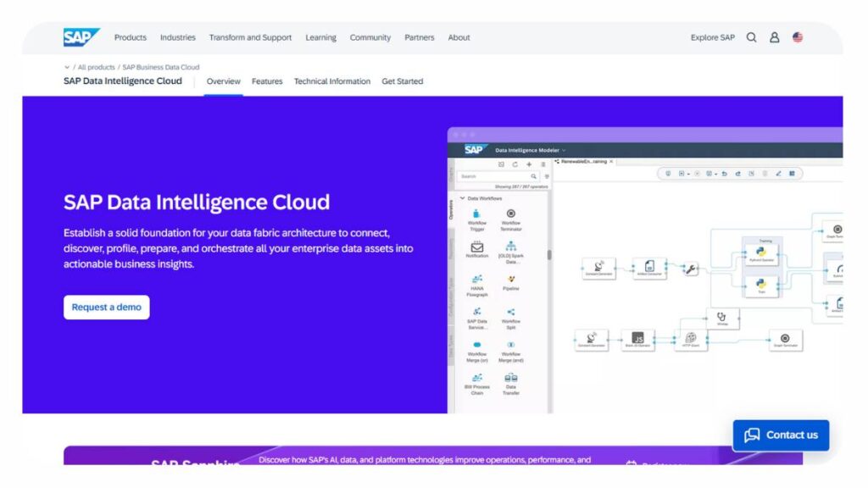Click the grid layout icon in graph toolbar
Image resolution: width=868 pixels, height=488 pixels.
pos(793,174)
